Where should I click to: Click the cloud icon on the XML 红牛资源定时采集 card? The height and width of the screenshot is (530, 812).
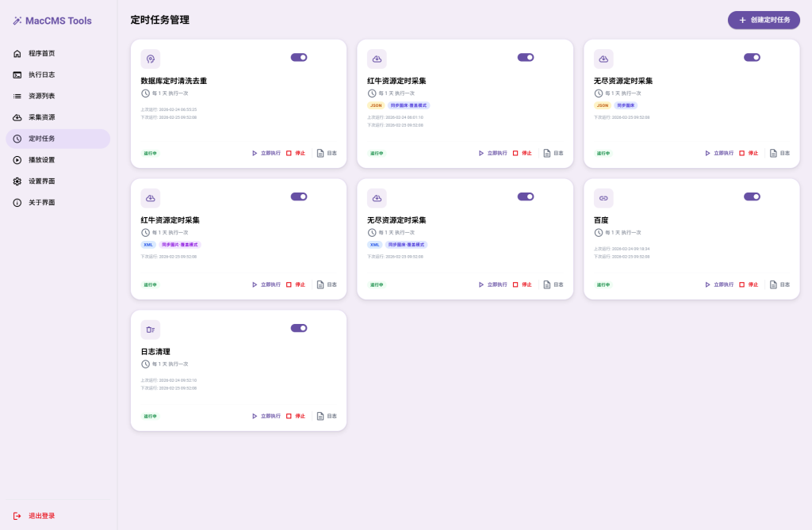click(x=151, y=198)
